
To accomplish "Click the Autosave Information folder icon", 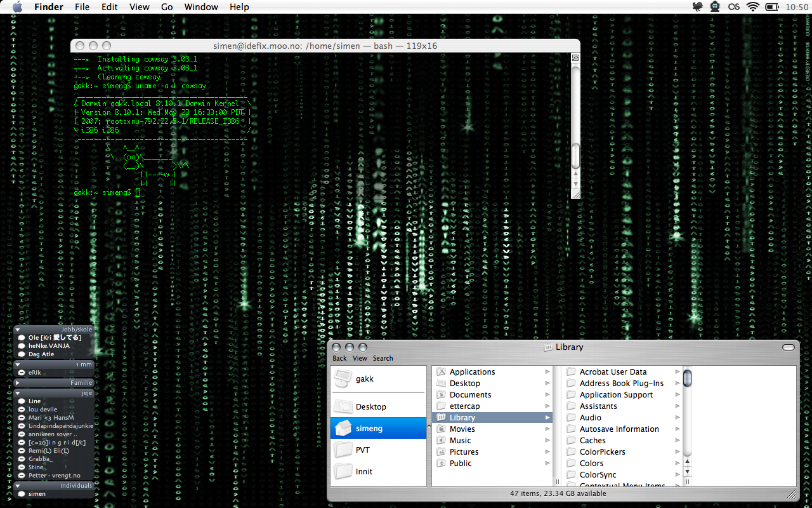I will 571,429.
